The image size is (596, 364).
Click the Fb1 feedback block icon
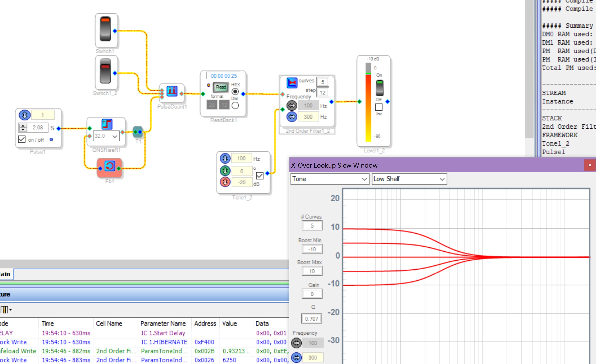click(110, 166)
